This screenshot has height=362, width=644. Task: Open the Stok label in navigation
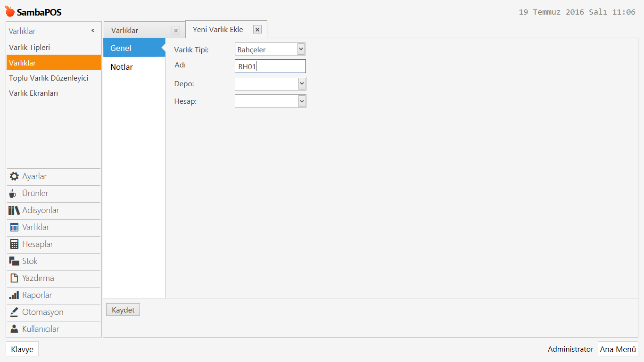pyautogui.click(x=30, y=261)
